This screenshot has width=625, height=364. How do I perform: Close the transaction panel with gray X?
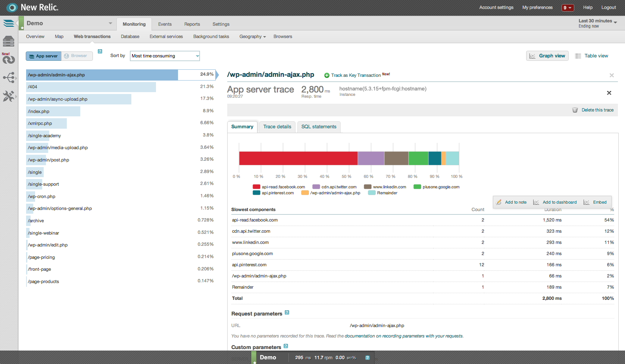click(612, 75)
